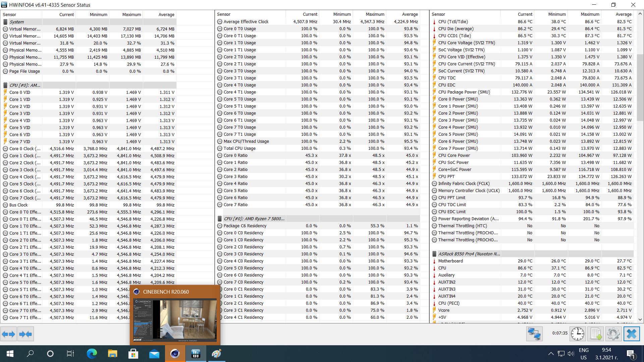Click the Current column header in the left panel
644x362 pixels.
point(59,14)
